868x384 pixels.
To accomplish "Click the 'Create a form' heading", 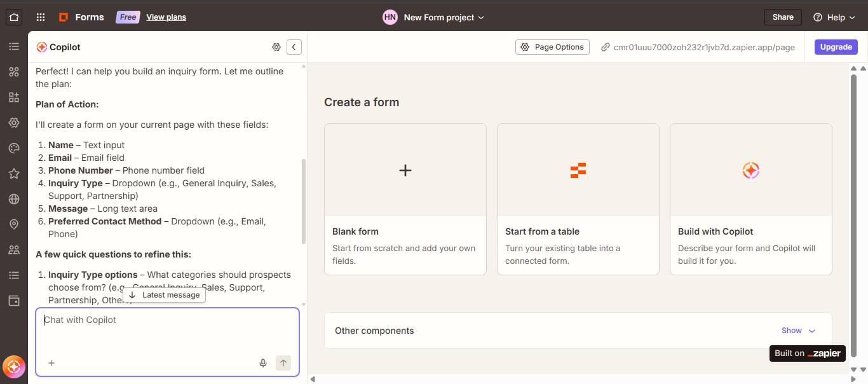I will (362, 102).
